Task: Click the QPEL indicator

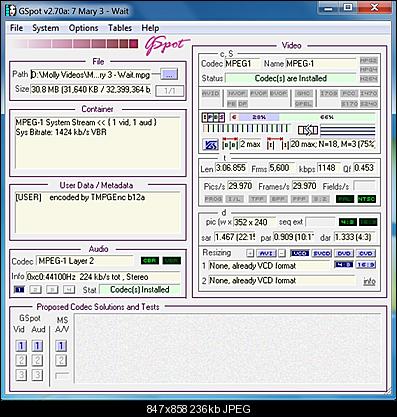Action: (x=304, y=104)
